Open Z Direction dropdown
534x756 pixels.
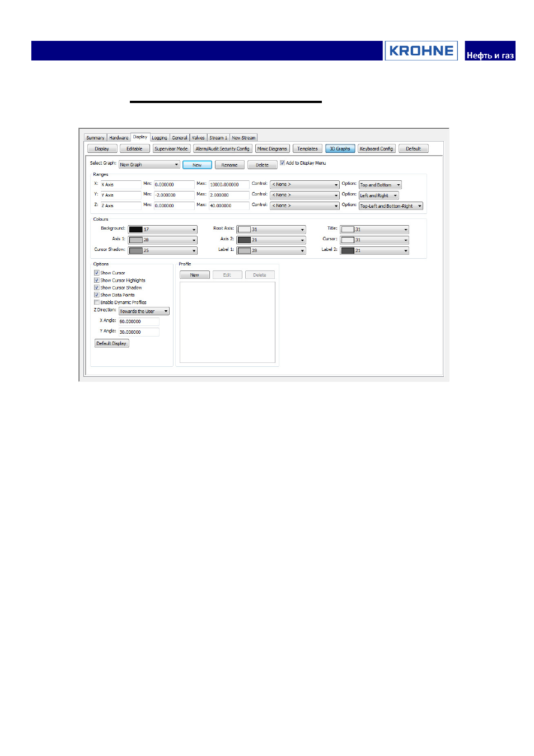(144, 311)
